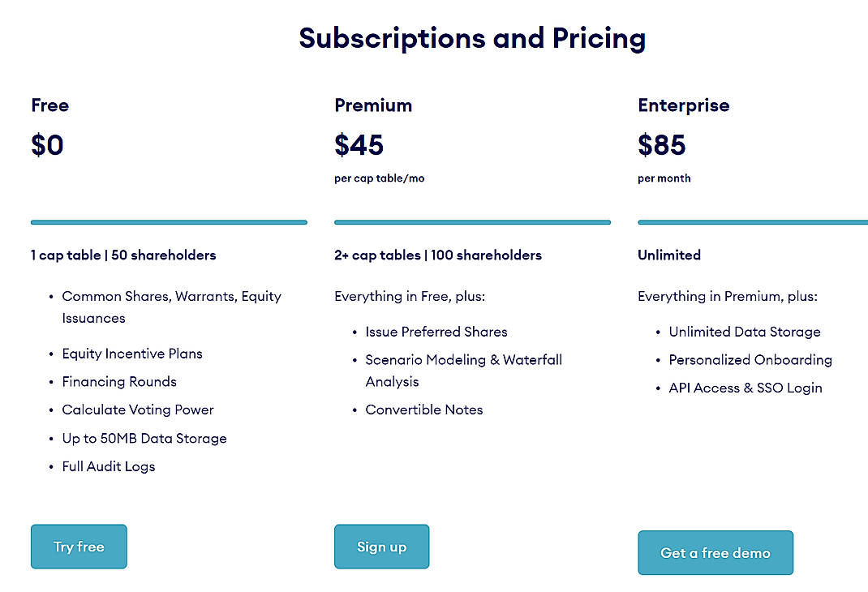
Task: Click the per month label under $85
Action: pyautogui.click(x=664, y=178)
